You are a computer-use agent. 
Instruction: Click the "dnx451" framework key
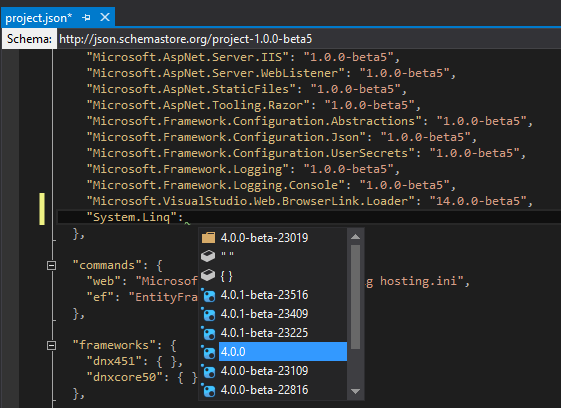pyautogui.click(x=114, y=361)
